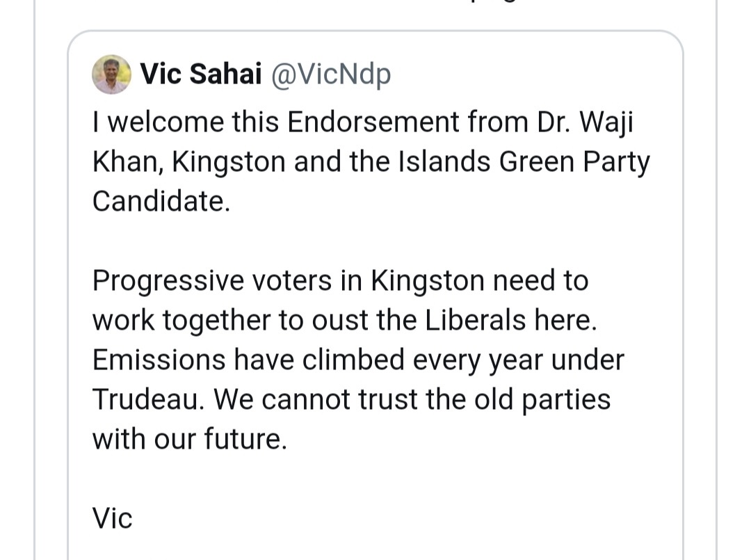Screen dimensions: 751x560
Task: Click the words 'every year under'
Action: [518, 360]
